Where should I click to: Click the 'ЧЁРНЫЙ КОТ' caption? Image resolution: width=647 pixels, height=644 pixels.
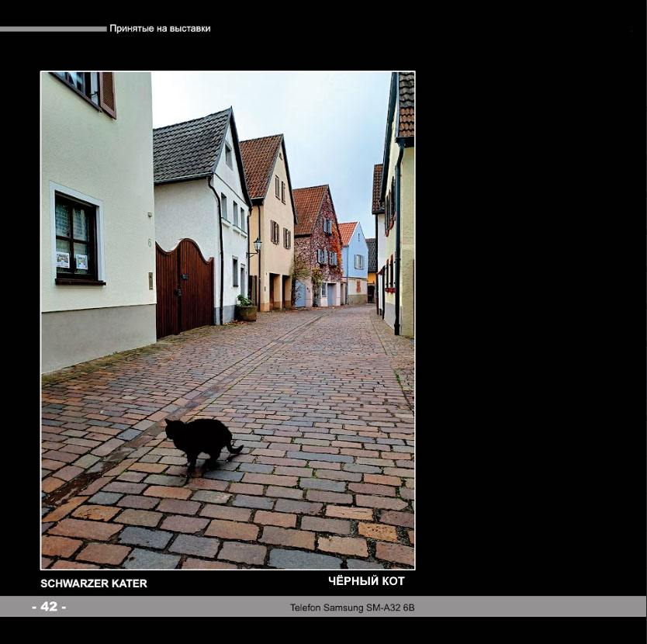[366, 581]
